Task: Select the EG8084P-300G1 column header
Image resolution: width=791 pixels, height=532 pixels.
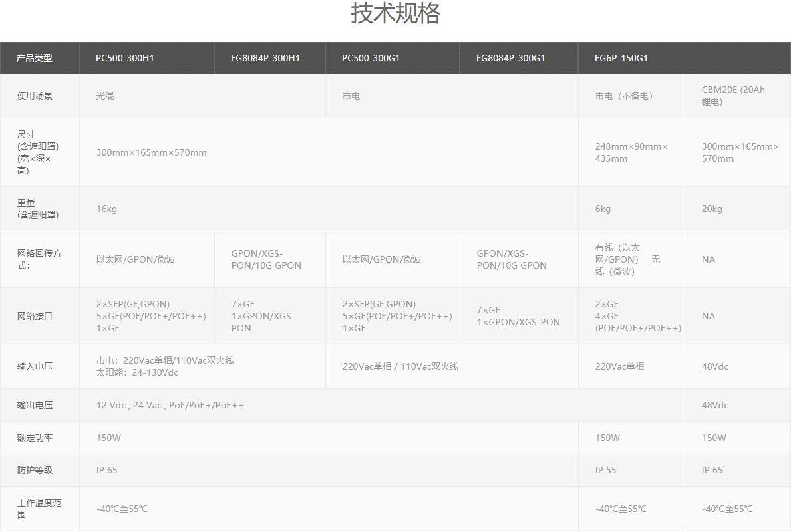Action: (519, 58)
